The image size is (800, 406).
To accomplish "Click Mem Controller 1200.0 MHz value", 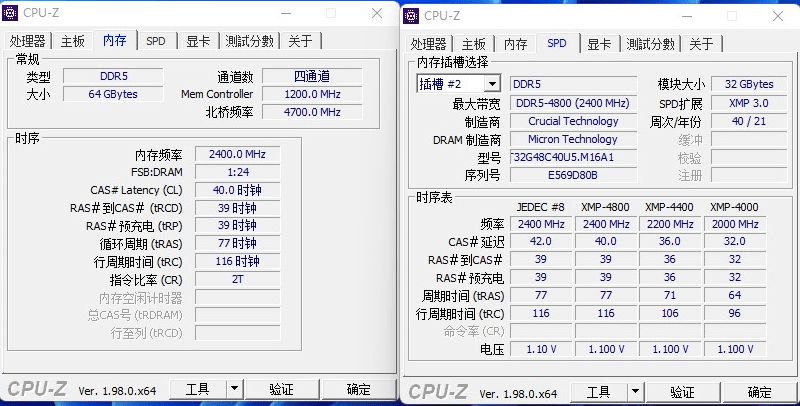I will point(312,94).
